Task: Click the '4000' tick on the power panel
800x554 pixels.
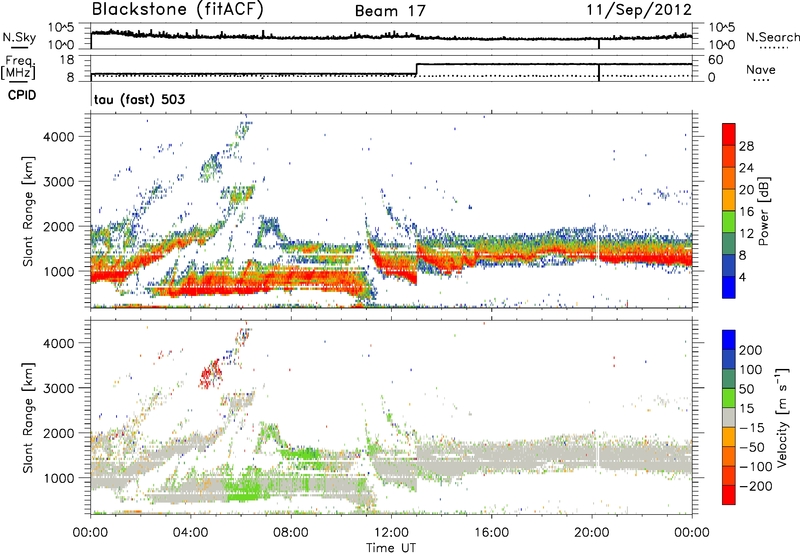Action: click(x=59, y=137)
